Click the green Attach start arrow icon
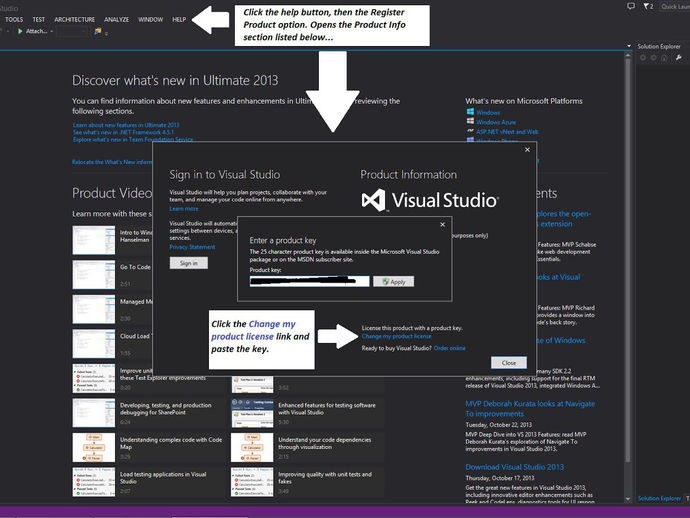This screenshot has height=518, width=690. [x=20, y=31]
